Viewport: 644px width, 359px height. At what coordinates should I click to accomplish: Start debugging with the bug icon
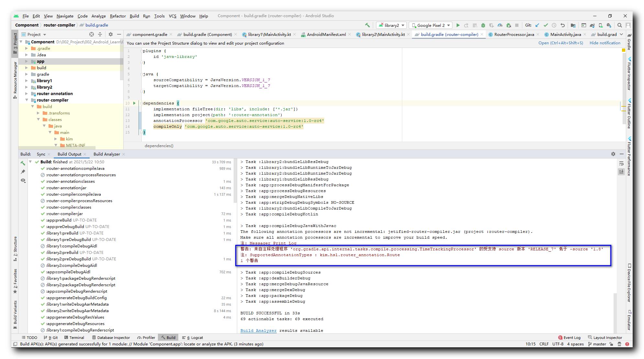pyautogui.click(x=483, y=25)
